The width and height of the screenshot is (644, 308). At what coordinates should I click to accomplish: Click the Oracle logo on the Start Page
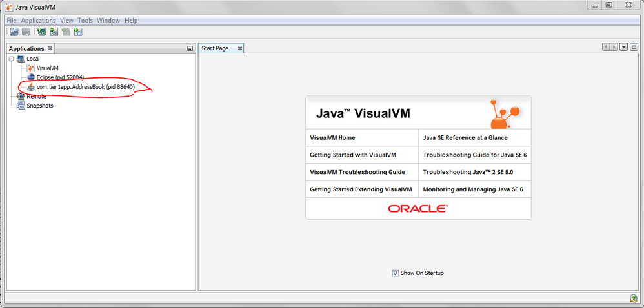click(418, 208)
